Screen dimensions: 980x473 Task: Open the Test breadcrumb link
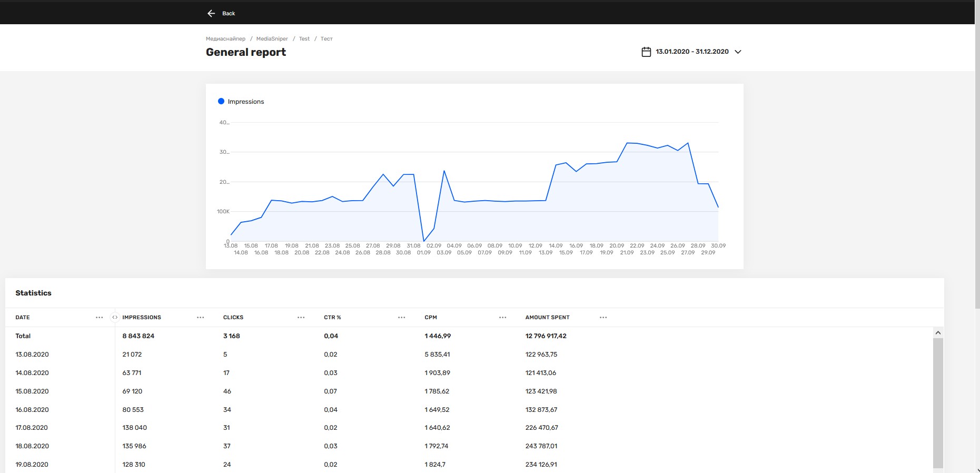(304, 39)
